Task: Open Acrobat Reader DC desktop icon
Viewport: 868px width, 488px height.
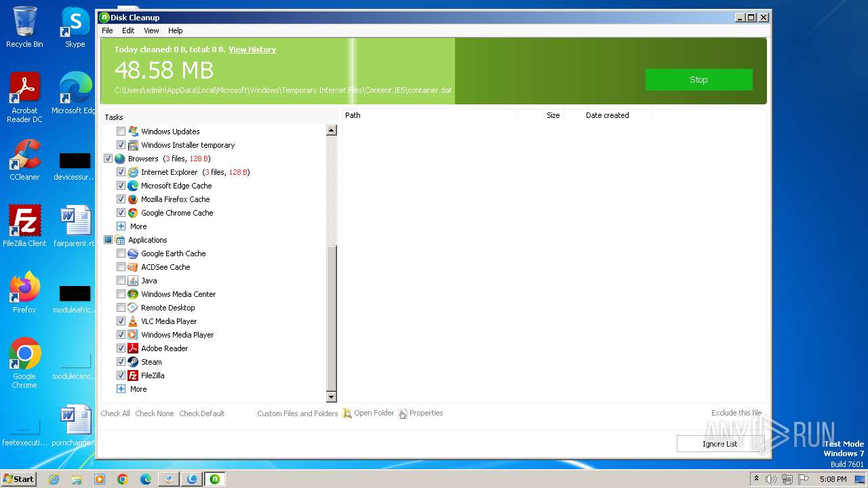Action: [24, 98]
